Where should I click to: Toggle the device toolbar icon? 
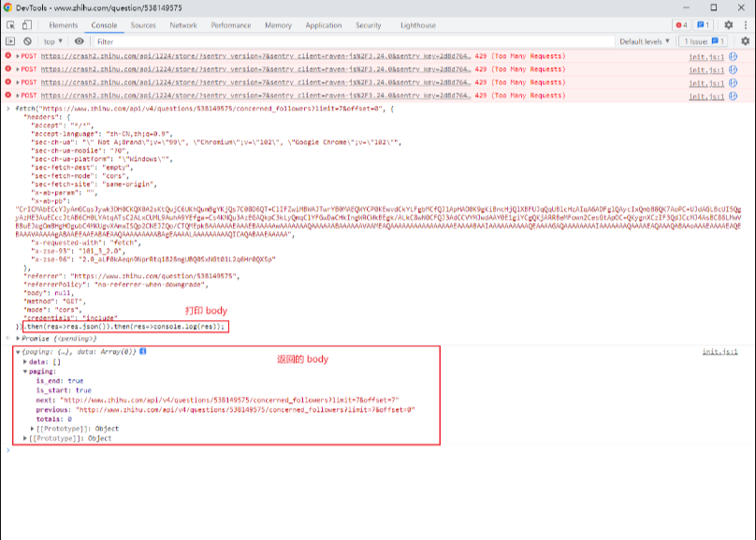27,25
